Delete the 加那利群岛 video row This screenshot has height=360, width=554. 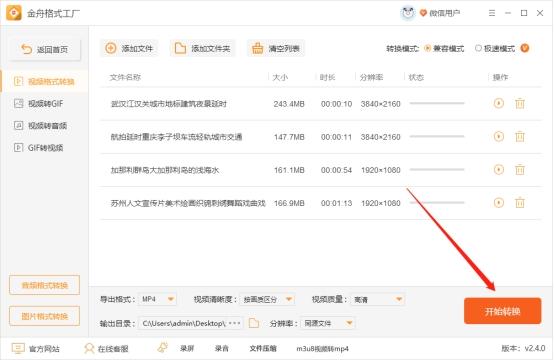coord(520,170)
